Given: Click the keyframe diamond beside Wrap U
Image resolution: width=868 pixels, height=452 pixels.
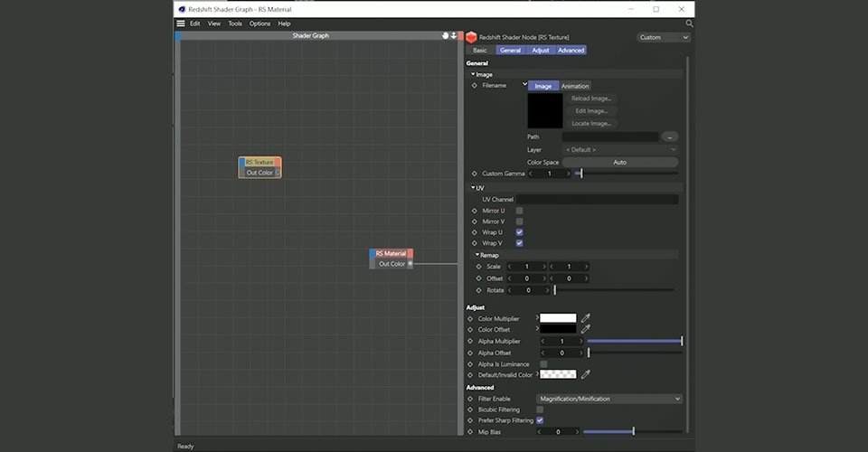Looking at the screenshot, I should click(x=474, y=232).
